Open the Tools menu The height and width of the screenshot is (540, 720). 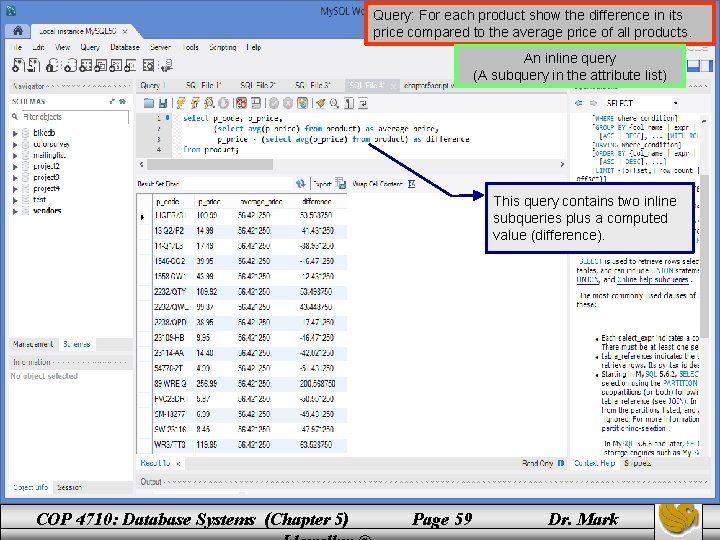[190, 47]
